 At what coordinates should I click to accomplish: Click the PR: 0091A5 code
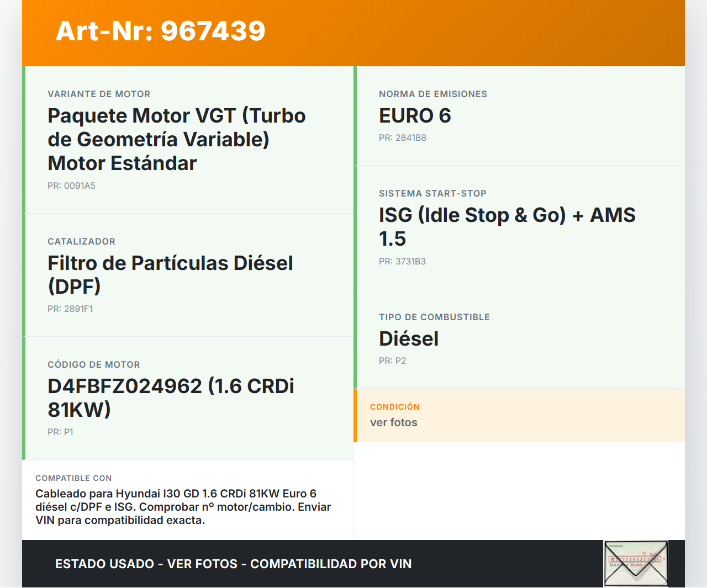71,186
